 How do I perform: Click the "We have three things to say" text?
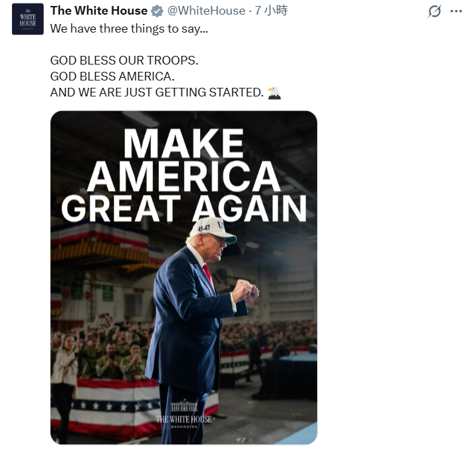129,29
